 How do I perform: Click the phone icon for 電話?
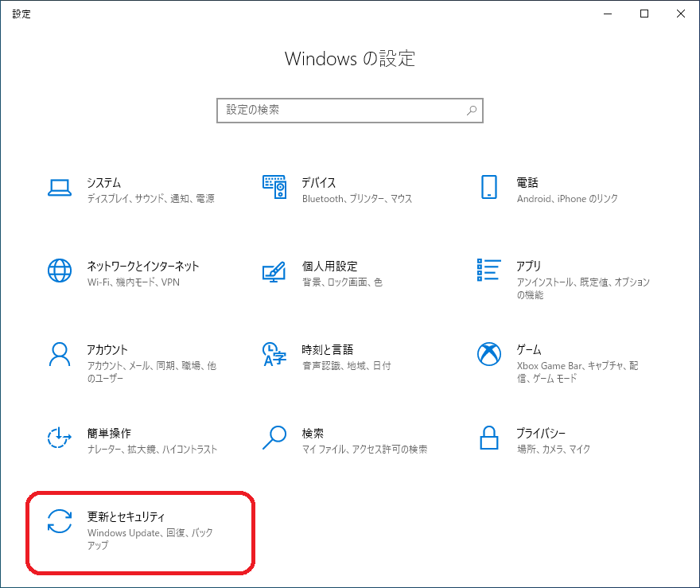(489, 187)
